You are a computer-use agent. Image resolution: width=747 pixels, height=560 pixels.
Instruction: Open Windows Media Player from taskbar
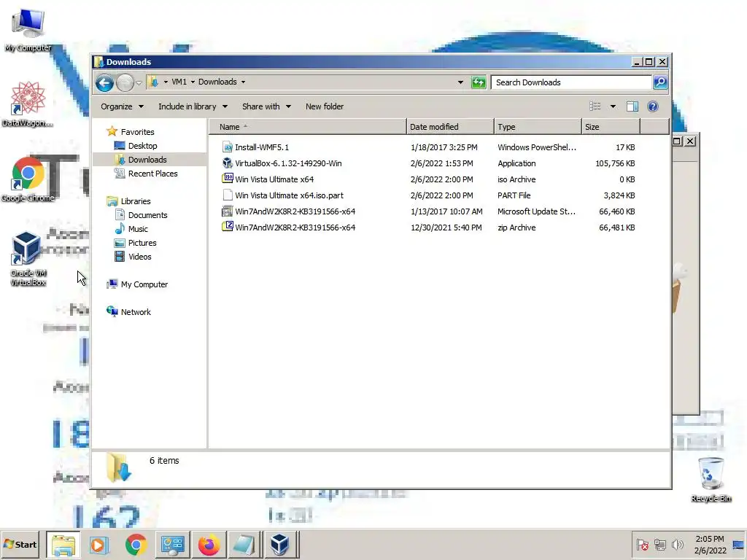coord(99,545)
